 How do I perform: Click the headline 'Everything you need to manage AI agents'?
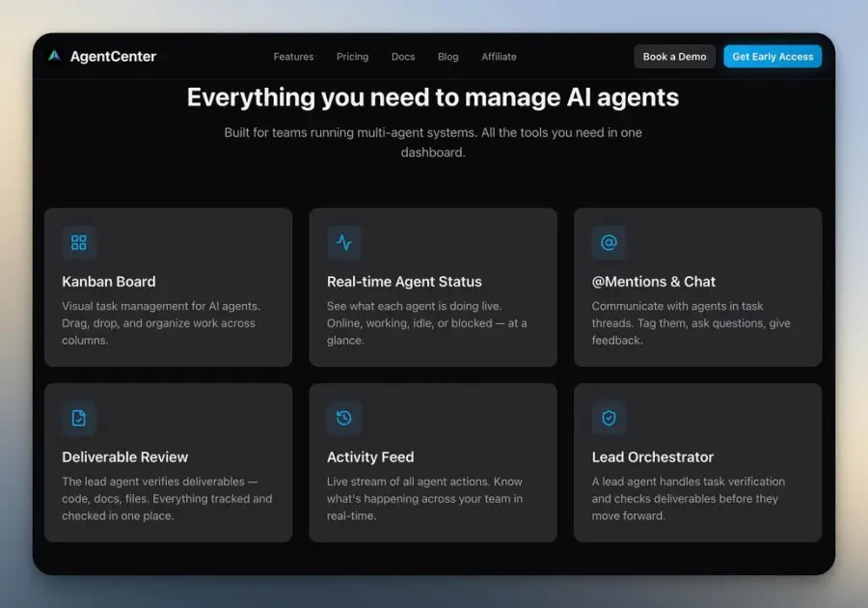[x=433, y=97]
